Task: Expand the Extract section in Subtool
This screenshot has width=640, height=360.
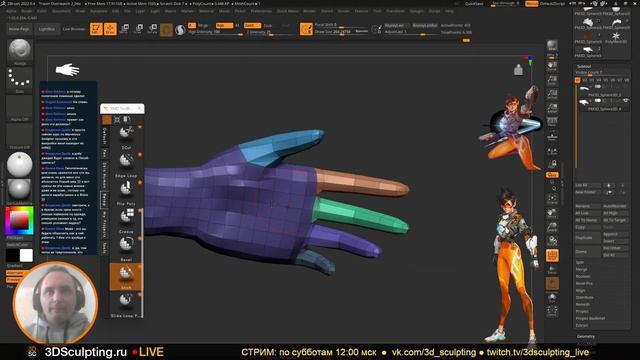Action: point(582,325)
